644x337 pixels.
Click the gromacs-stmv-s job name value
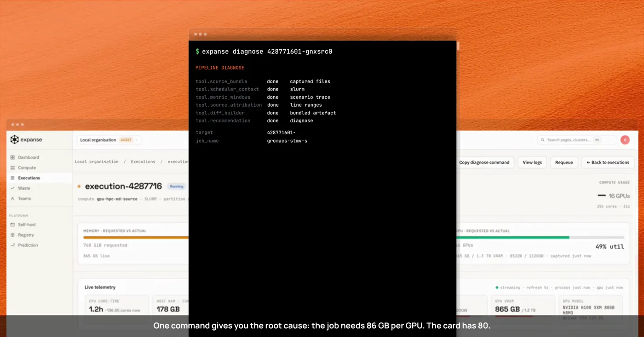point(287,141)
